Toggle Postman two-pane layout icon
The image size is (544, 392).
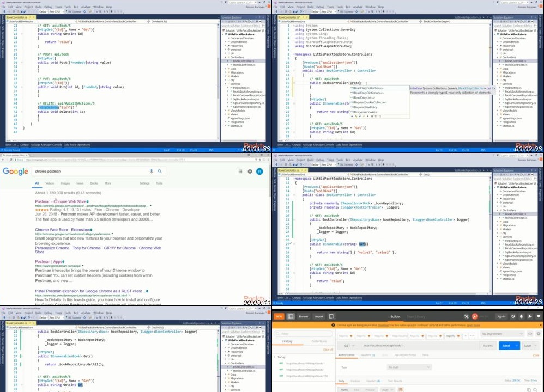[x=291, y=316]
